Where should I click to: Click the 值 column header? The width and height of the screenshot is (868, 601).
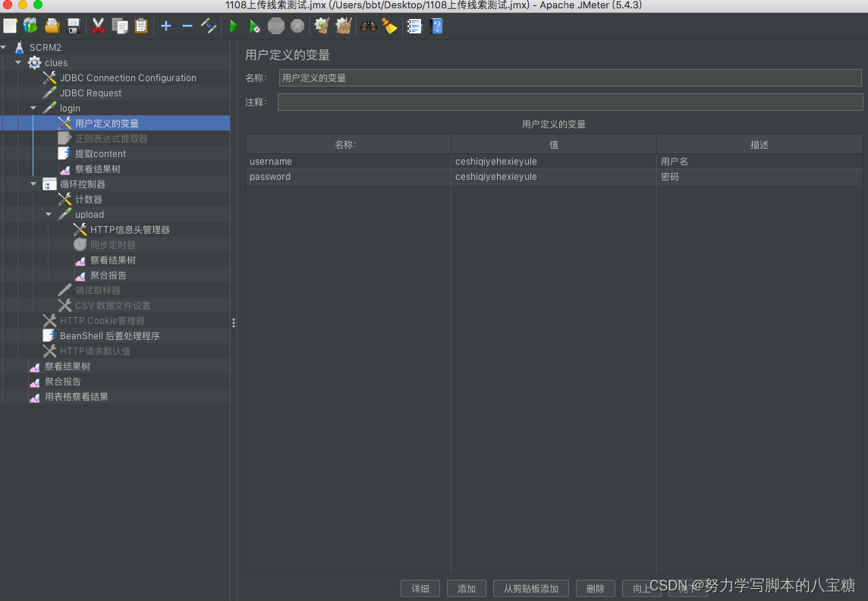[554, 144]
